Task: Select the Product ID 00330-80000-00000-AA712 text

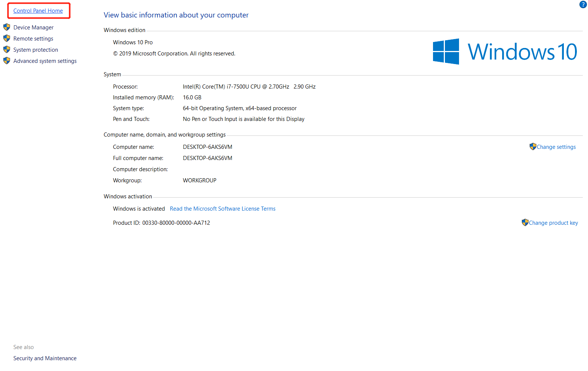Action: (x=161, y=223)
